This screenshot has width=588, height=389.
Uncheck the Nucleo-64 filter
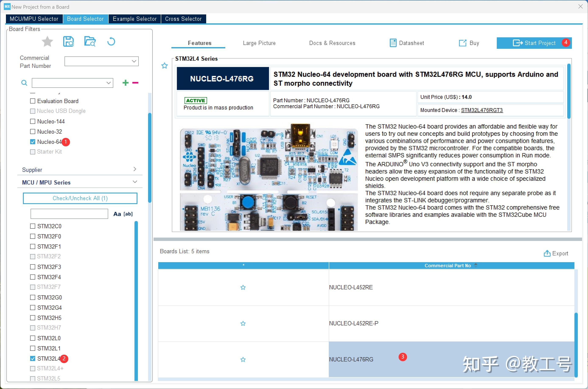coord(32,141)
